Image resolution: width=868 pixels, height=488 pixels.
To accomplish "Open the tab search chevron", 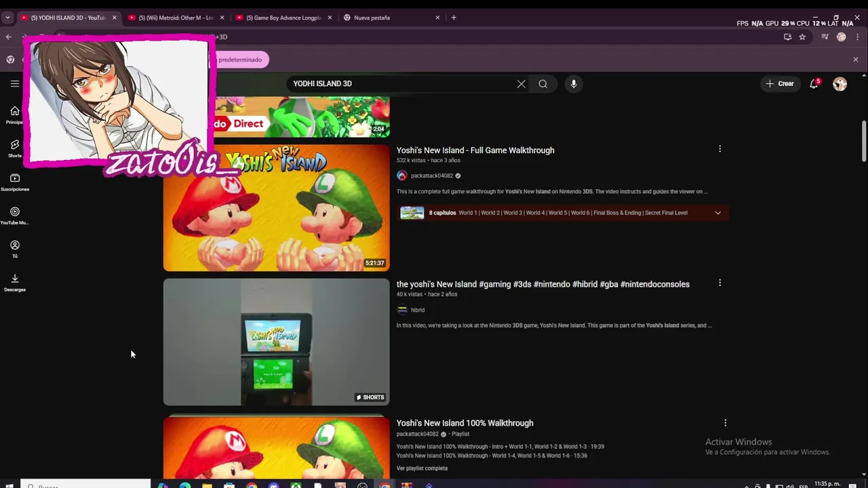I will pos(7,18).
